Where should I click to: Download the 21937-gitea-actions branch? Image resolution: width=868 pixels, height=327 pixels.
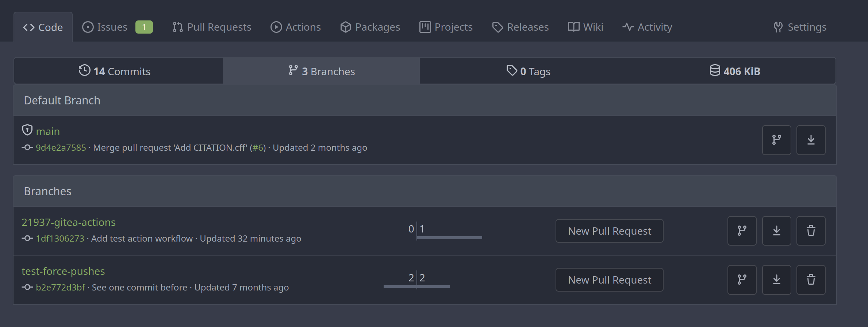tap(776, 231)
